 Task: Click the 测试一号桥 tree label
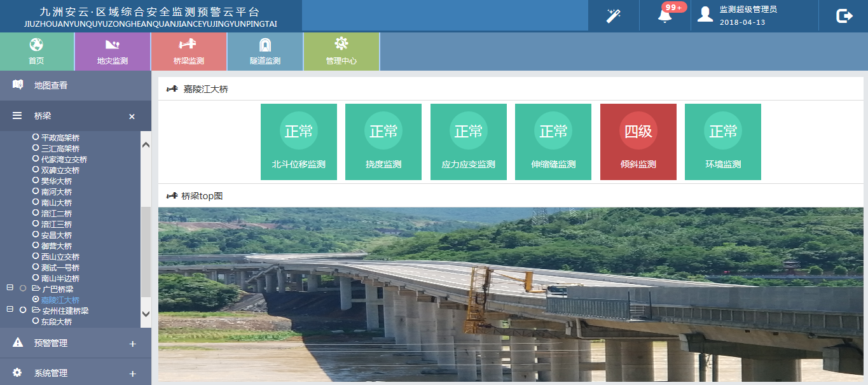coord(60,267)
